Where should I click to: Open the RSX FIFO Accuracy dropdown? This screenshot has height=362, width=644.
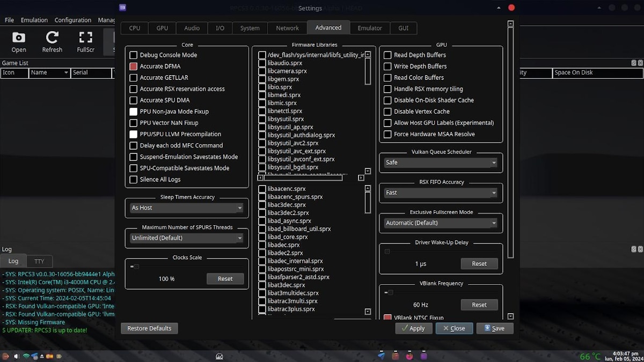pyautogui.click(x=441, y=193)
